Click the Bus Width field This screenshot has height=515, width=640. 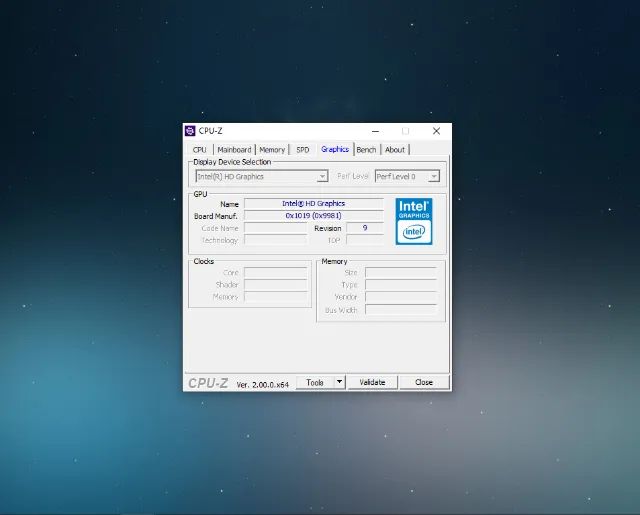tap(401, 310)
